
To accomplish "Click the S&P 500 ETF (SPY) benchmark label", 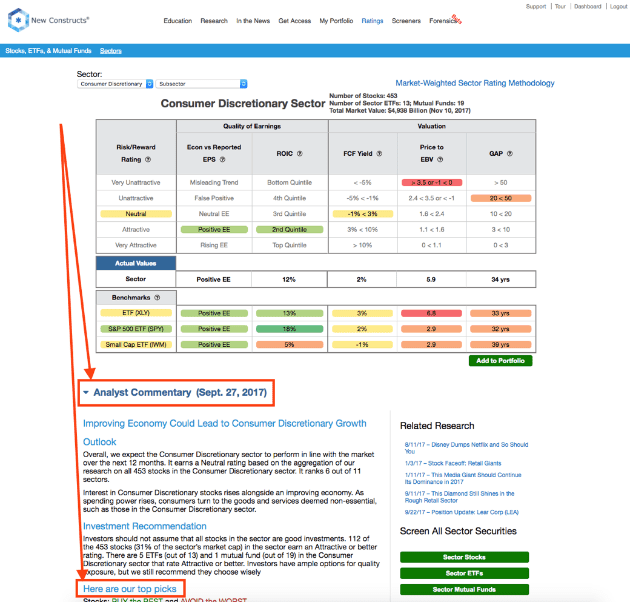I will click(x=136, y=329).
